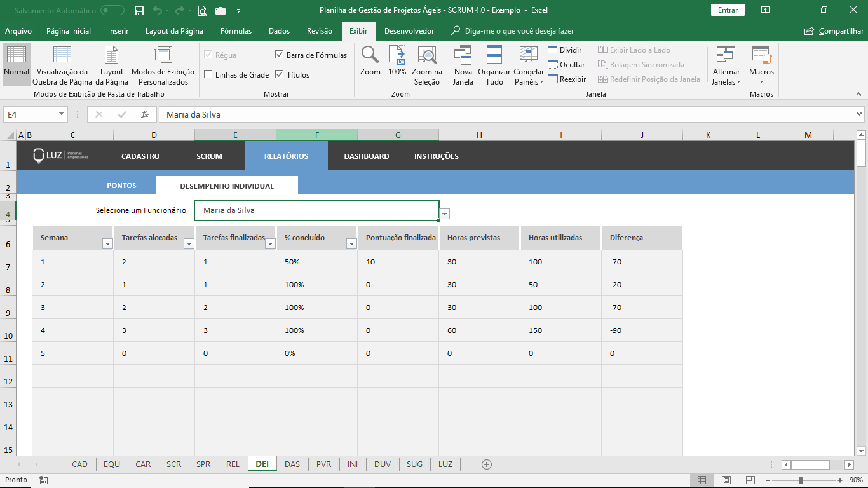Switch to the DAS sheet tab

coord(292,464)
